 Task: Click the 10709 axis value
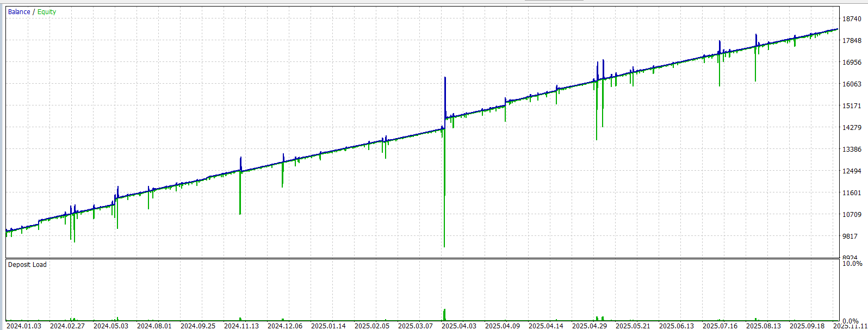click(x=852, y=215)
